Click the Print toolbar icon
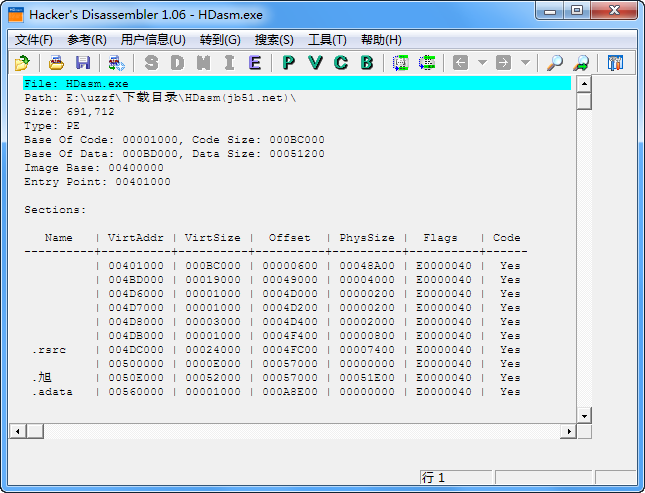 [x=56, y=63]
